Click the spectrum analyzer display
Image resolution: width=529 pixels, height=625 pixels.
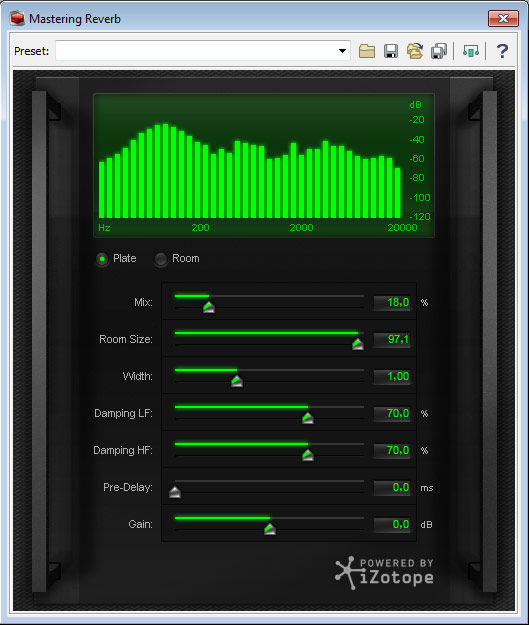264,165
